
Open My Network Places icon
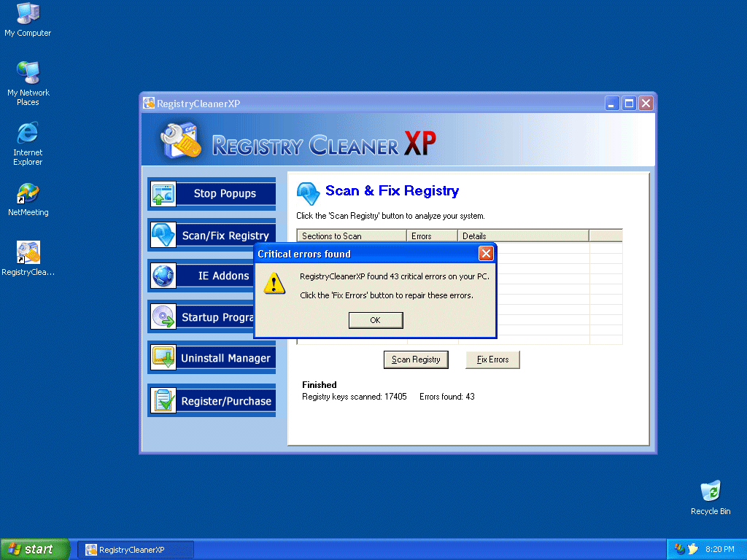click(x=28, y=73)
